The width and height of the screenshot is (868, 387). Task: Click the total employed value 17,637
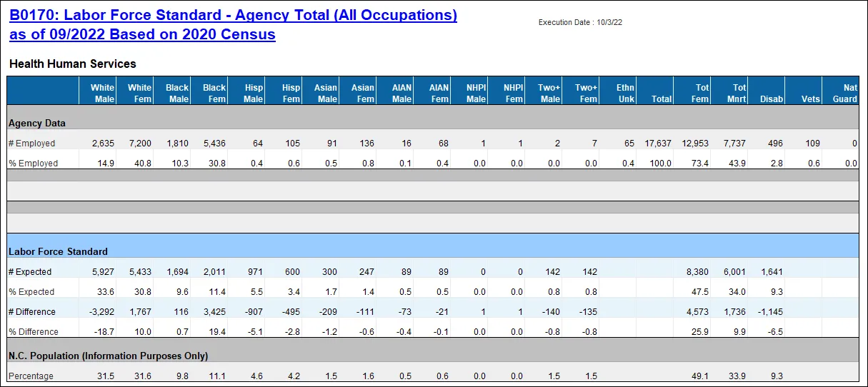658,144
